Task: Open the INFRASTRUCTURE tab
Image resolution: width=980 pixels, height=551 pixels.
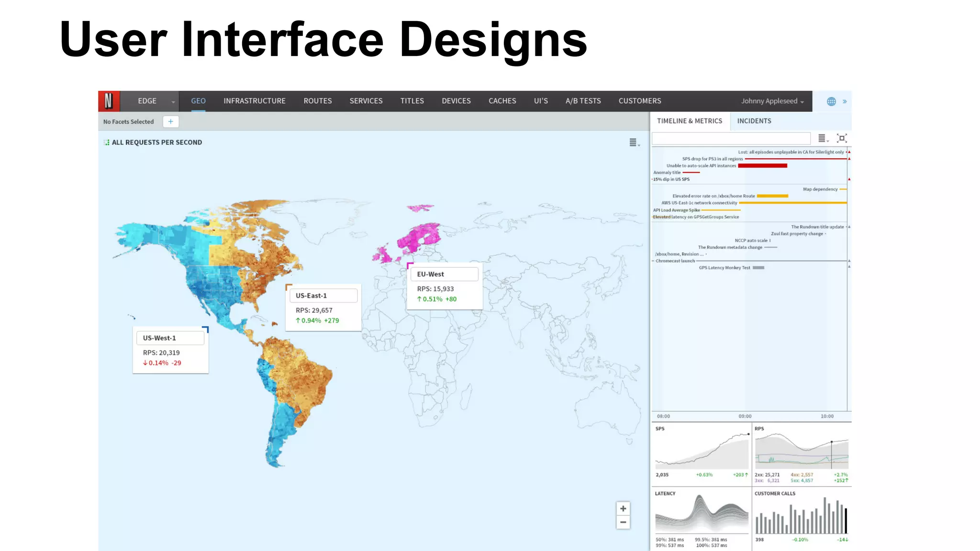Action: click(255, 101)
